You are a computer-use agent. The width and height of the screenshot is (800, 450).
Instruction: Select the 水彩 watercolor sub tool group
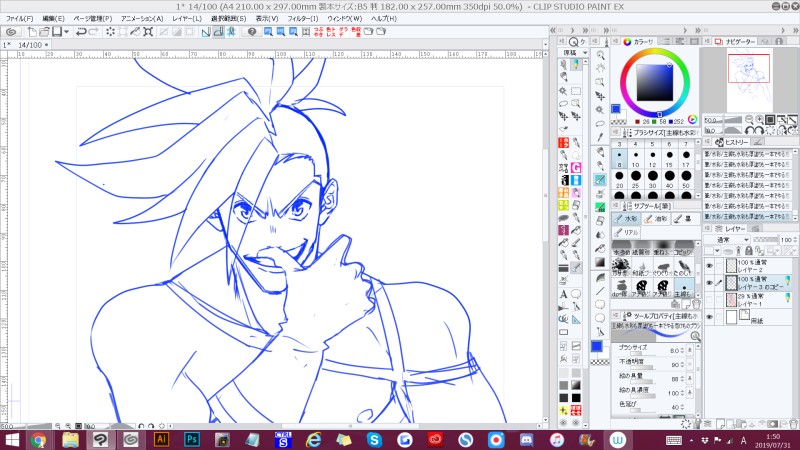[628, 218]
